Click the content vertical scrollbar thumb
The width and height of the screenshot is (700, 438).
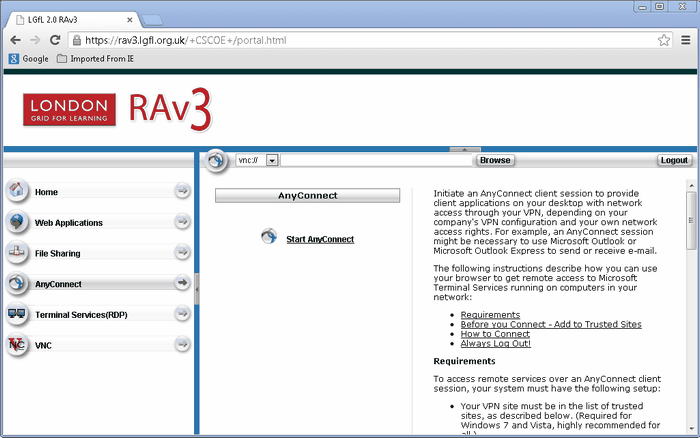(x=692, y=221)
